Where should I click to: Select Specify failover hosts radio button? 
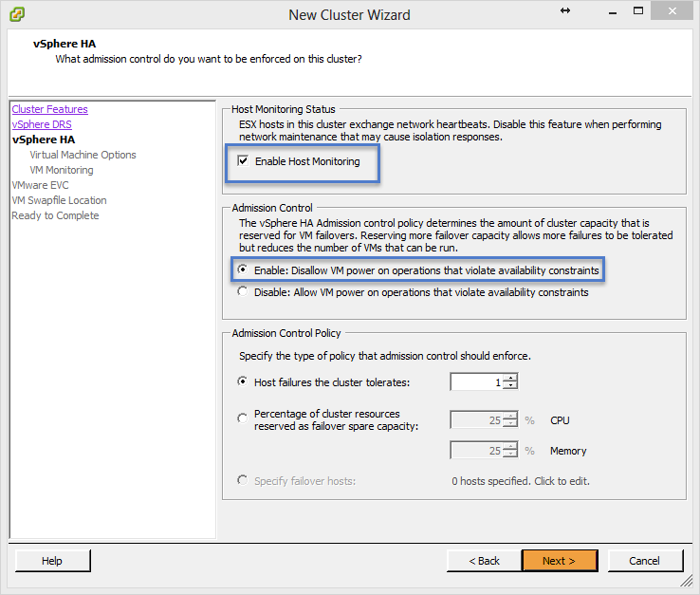click(243, 480)
